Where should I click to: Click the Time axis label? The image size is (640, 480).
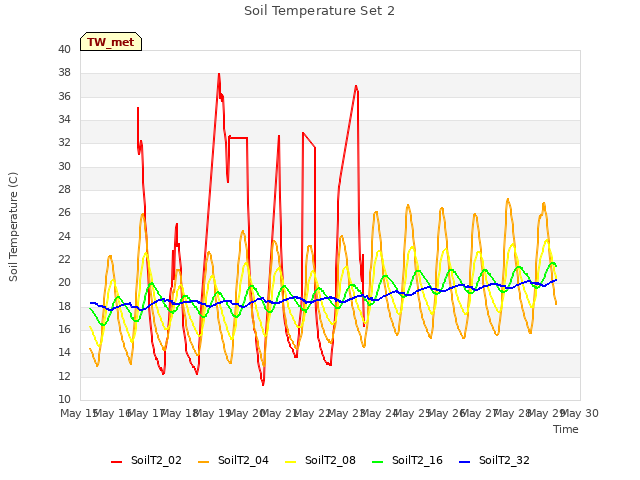tap(566, 429)
